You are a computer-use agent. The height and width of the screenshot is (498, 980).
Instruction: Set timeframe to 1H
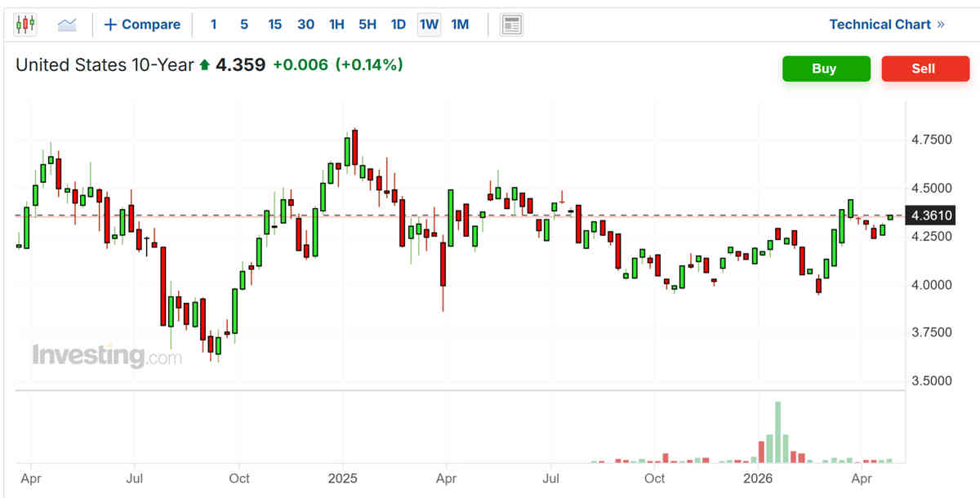coord(336,24)
